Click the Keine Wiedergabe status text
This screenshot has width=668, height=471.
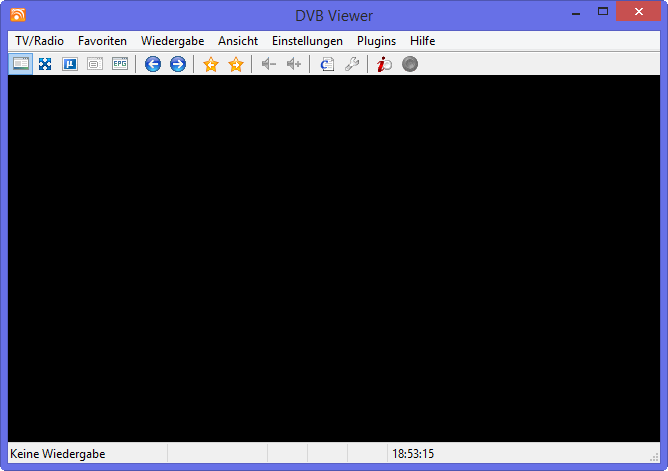pyautogui.click(x=58, y=454)
